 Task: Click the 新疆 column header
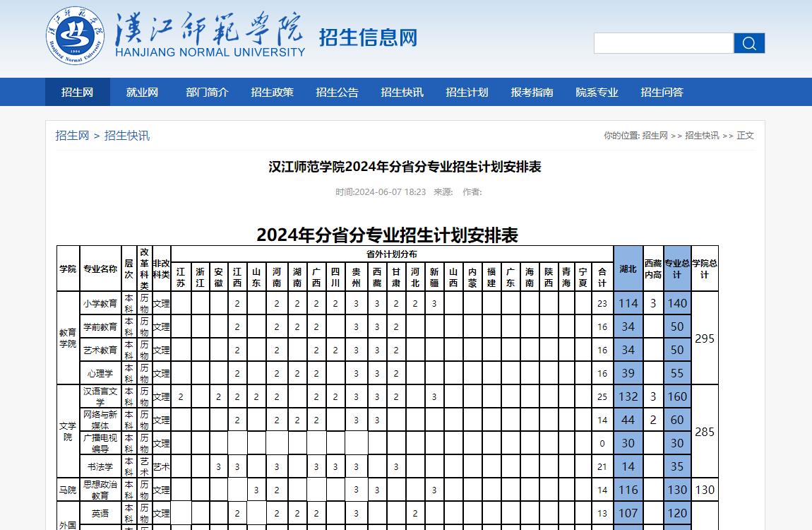[x=434, y=277]
